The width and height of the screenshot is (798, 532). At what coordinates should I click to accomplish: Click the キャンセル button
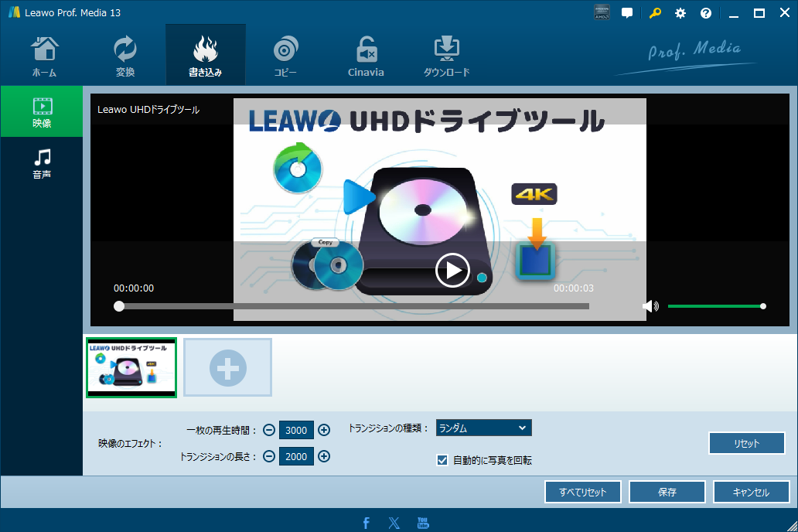[x=751, y=492]
